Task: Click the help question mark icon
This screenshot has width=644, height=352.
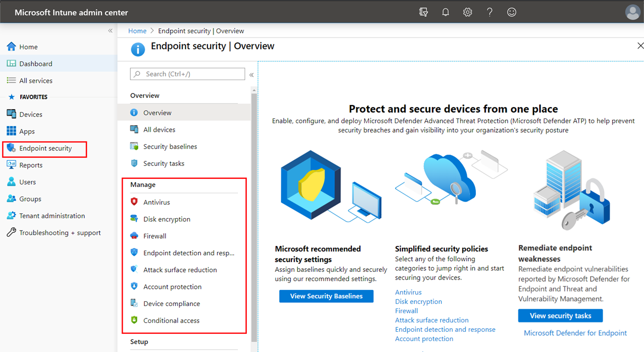Action: tap(489, 12)
